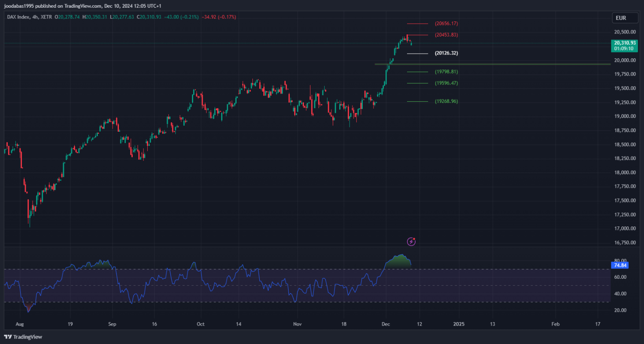Click the Dec label on time axis

(386, 324)
